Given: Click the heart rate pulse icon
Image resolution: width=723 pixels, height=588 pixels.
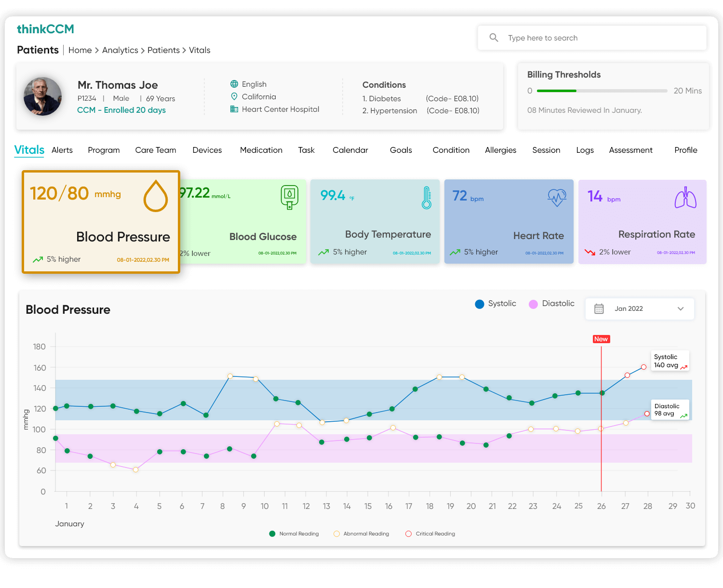Looking at the screenshot, I should coord(557,197).
